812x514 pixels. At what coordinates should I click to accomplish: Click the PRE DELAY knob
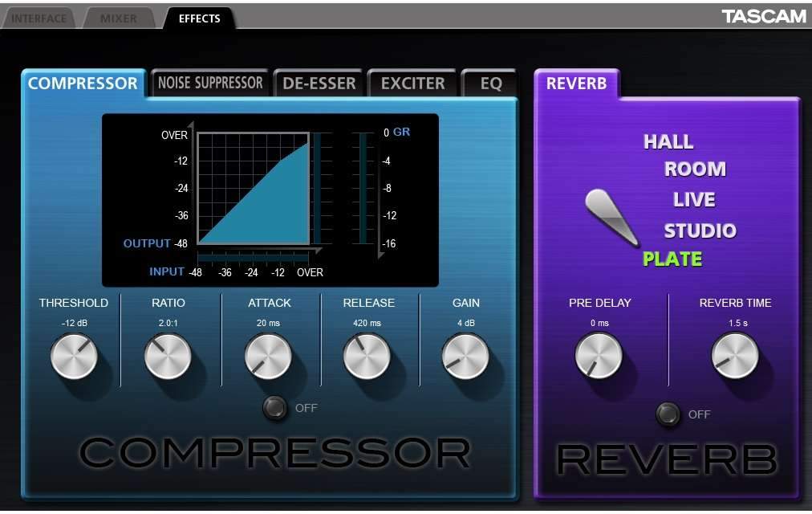click(599, 356)
